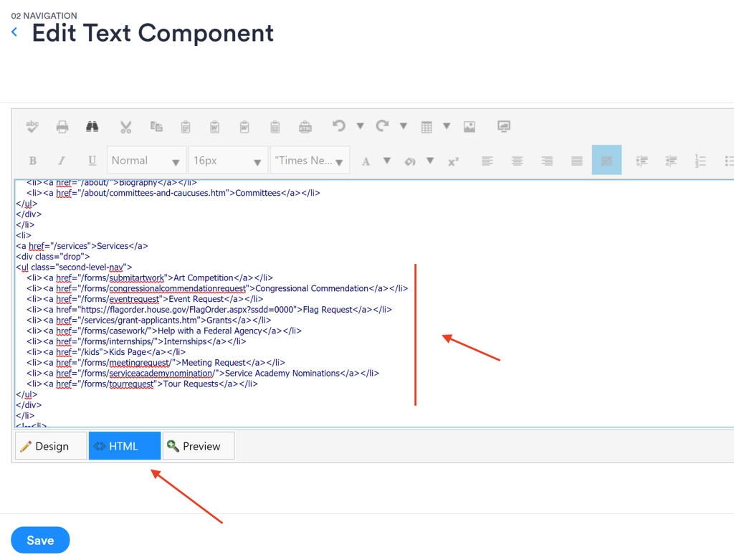734x560 pixels.
Task: Center align the text
Action: click(518, 161)
